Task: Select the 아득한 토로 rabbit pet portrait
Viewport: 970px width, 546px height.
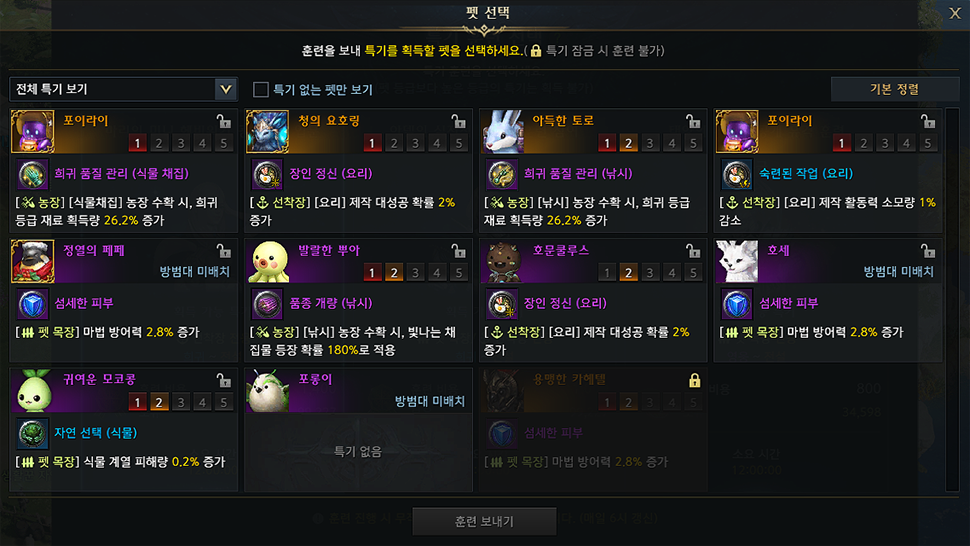Action: (502, 132)
